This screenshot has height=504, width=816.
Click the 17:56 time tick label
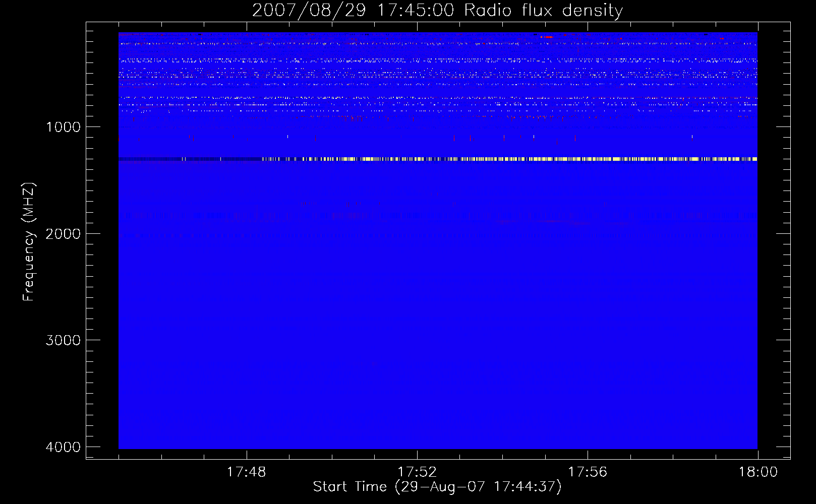(587, 472)
